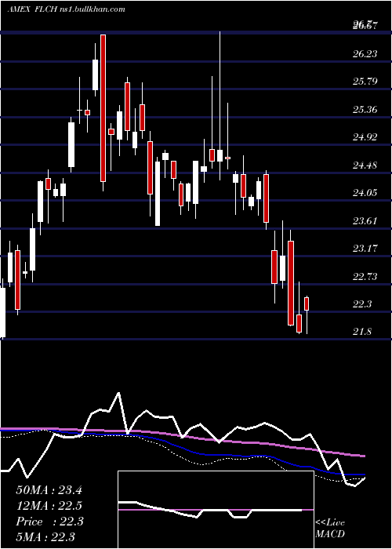392x549 pixels.
Task: Click the 25.36 price axis label
Action: coord(365,110)
